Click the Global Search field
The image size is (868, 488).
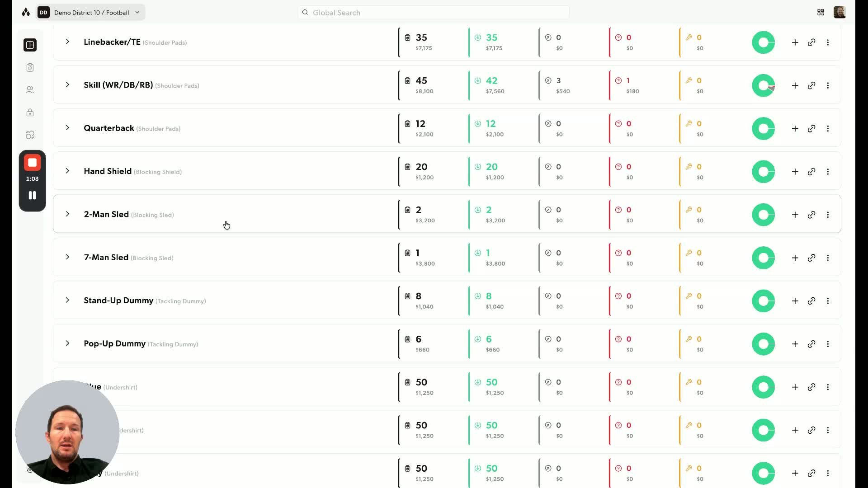click(433, 12)
